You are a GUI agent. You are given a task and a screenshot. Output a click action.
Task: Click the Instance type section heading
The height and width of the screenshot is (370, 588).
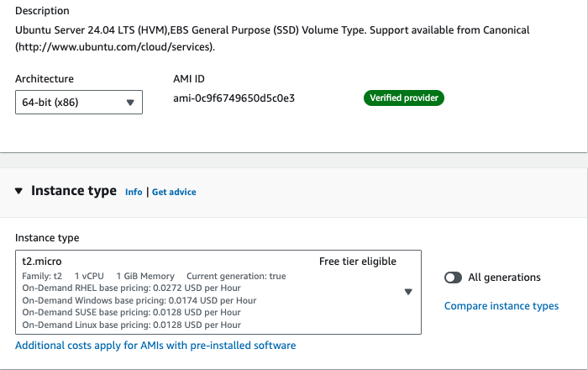74,191
